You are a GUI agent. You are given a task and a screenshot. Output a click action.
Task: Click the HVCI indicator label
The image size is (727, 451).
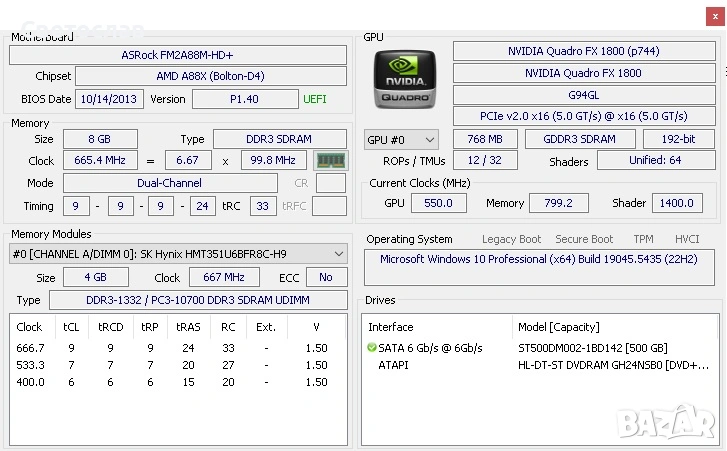pyautogui.click(x=687, y=240)
